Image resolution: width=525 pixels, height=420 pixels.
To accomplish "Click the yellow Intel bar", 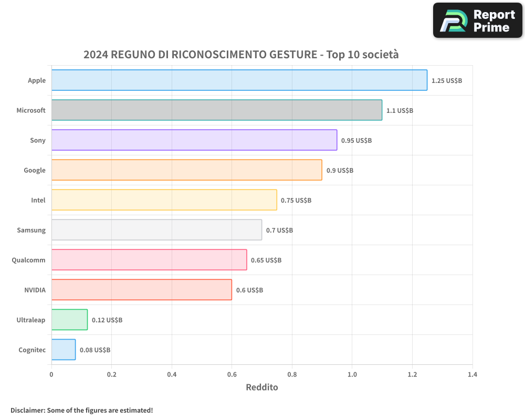I will pos(164,200).
